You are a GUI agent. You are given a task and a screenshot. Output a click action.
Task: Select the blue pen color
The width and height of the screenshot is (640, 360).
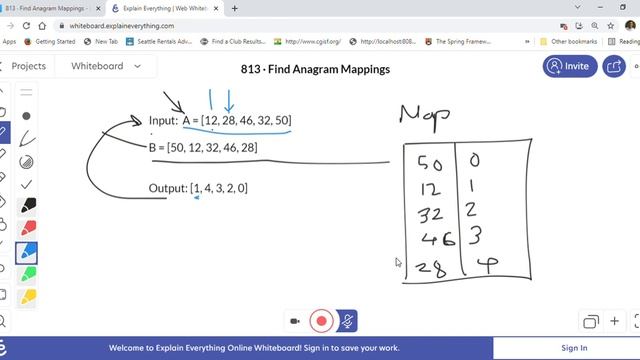[27, 253]
